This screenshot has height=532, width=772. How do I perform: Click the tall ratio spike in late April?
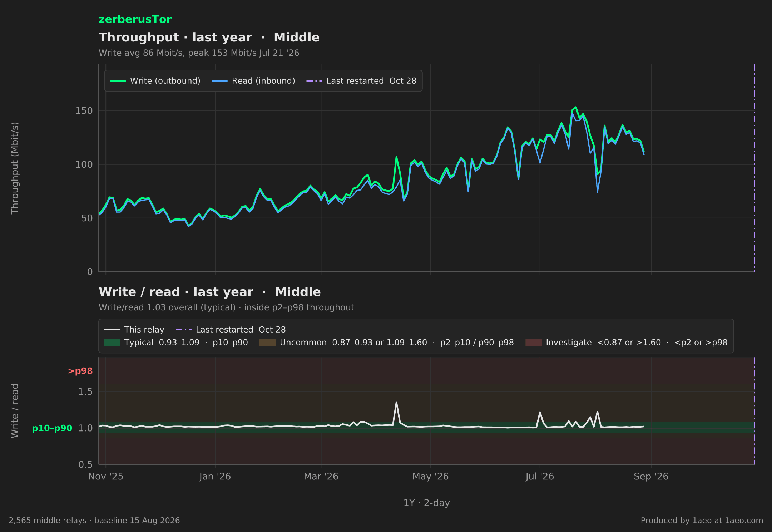(x=396, y=403)
